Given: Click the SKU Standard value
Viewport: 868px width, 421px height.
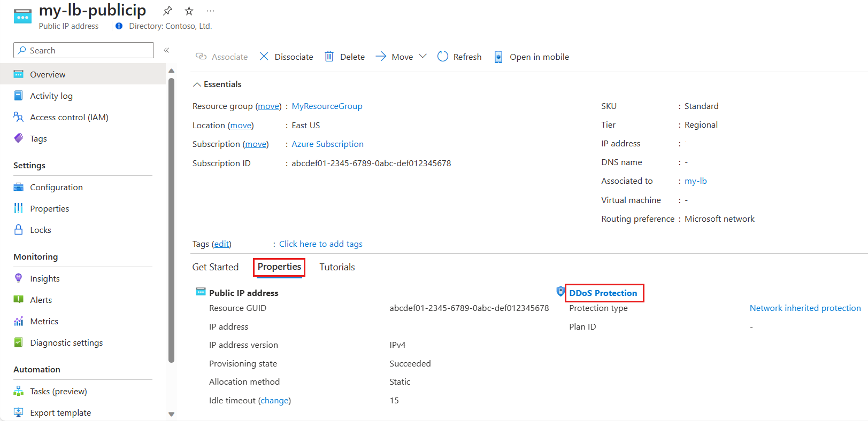Looking at the screenshot, I should [702, 106].
